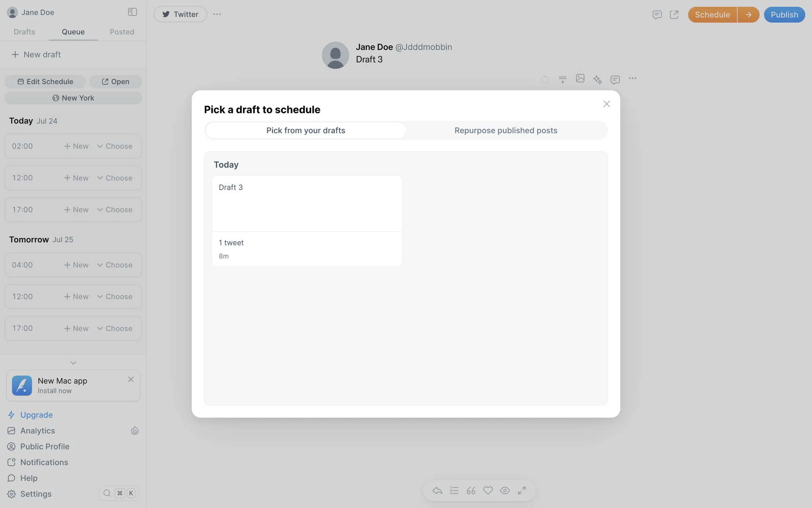
Task: Click the add tweet below icon
Action: 562,80
